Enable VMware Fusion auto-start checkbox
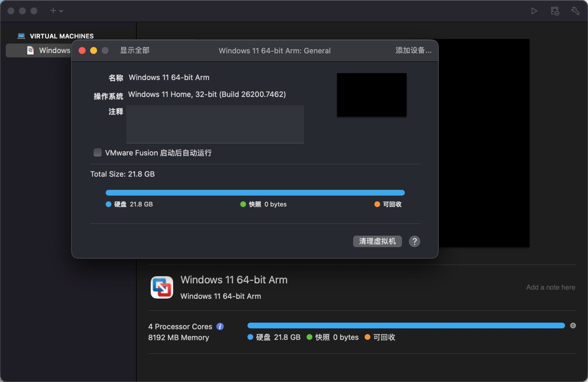Viewport: 588px width, 382px height. click(97, 152)
